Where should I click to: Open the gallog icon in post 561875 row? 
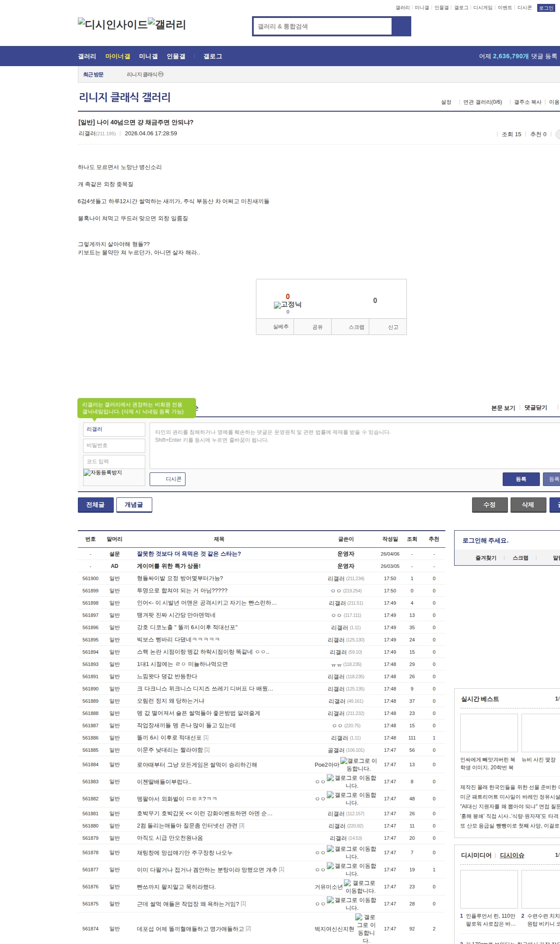coord(352,904)
